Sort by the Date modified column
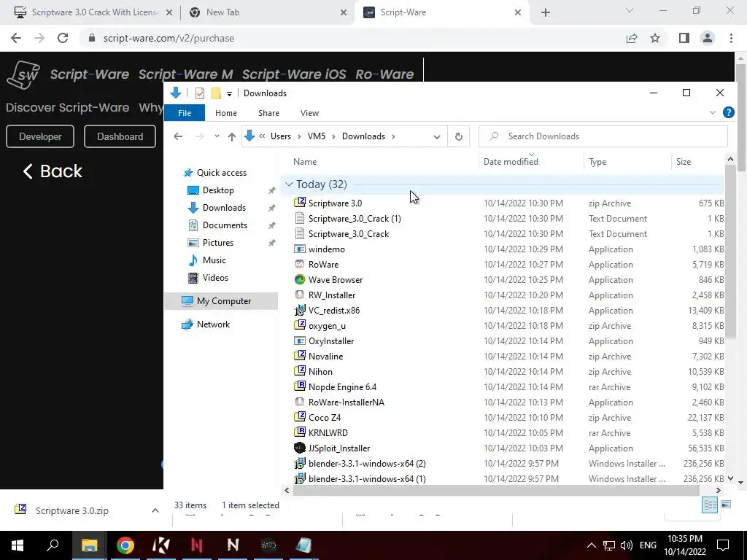This screenshot has height=560, width=747. pos(511,161)
